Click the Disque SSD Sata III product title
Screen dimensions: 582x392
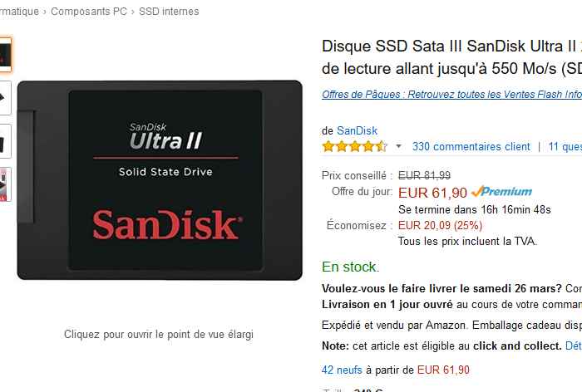451,57
